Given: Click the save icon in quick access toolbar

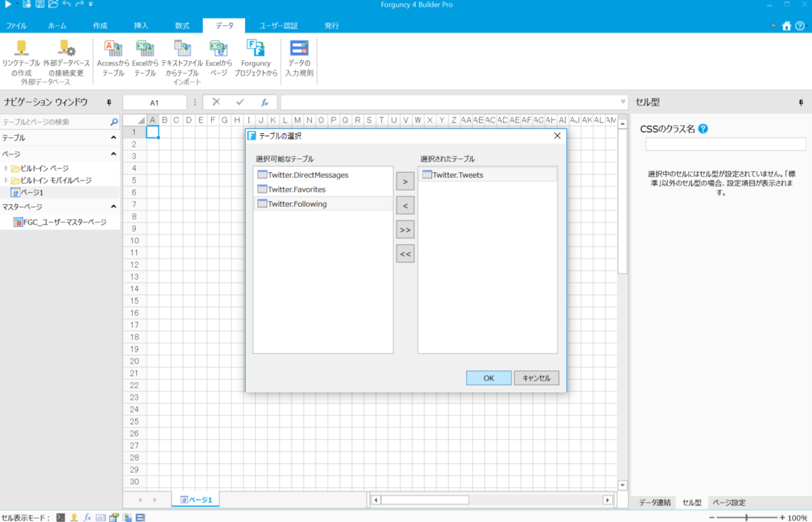Looking at the screenshot, I should [40, 5].
